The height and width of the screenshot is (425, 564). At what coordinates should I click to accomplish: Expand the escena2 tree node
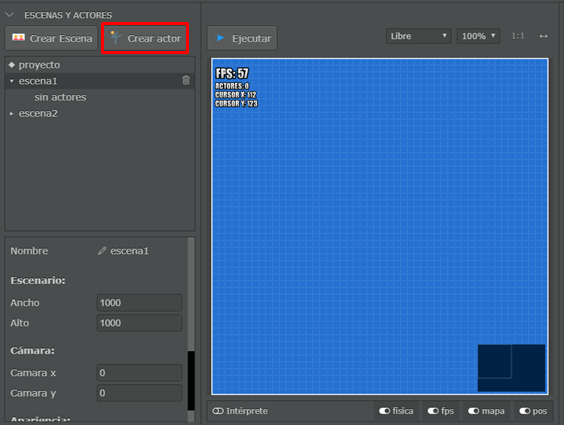(12, 113)
